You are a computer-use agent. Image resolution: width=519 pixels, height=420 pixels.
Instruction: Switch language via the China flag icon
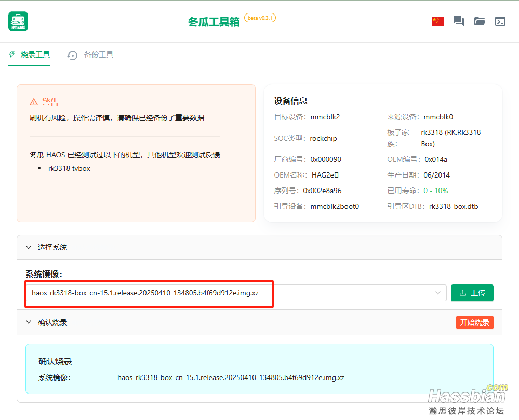coord(437,21)
